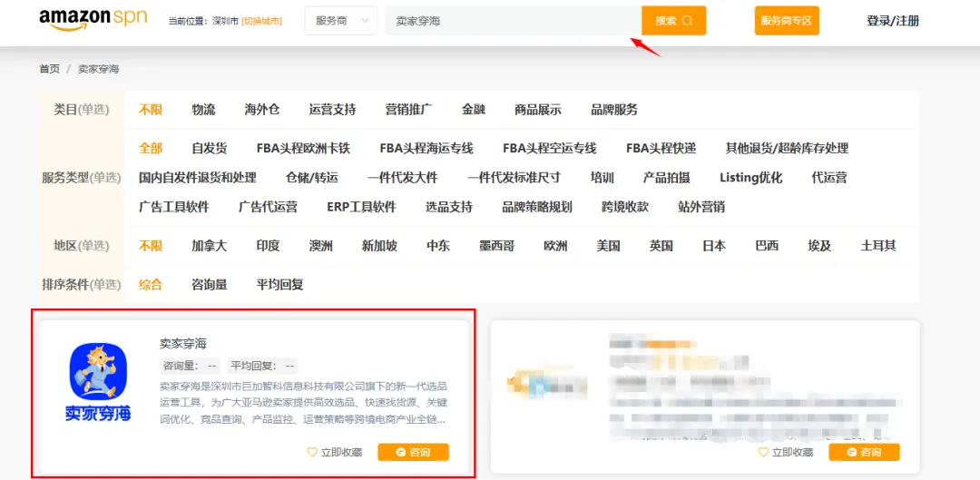
Task: Open the 卖家穿海 provider title
Action: [183, 343]
